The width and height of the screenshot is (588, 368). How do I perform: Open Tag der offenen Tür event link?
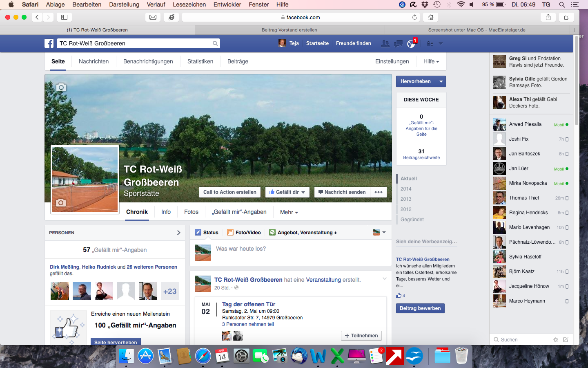click(249, 304)
